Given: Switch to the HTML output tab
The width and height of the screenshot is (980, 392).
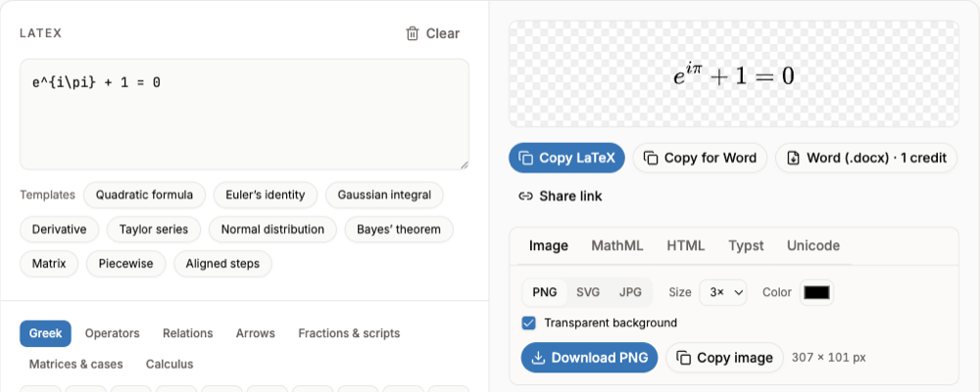Looking at the screenshot, I should click(686, 246).
